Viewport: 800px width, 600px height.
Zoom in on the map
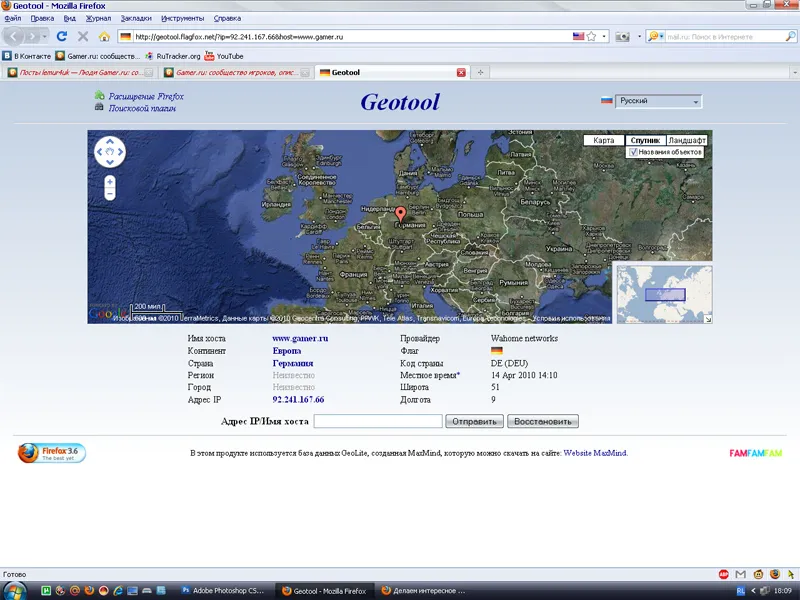(110, 182)
